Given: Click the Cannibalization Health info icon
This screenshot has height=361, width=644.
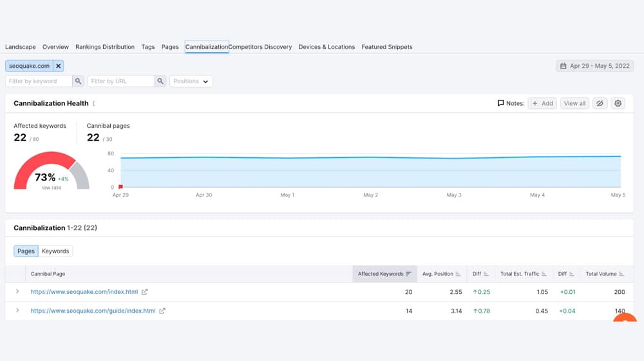Looking at the screenshot, I should [x=93, y=104].
